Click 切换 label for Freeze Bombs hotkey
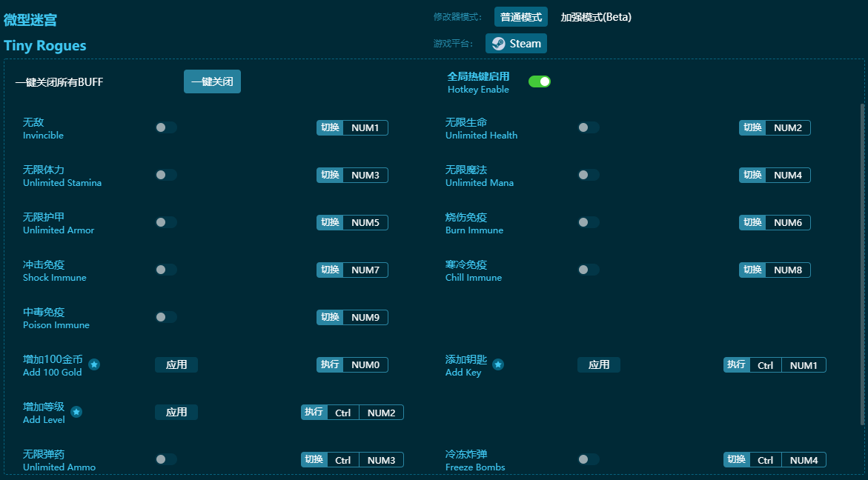Viewport: 868px width, 480px height. click(x=736, y=460)
